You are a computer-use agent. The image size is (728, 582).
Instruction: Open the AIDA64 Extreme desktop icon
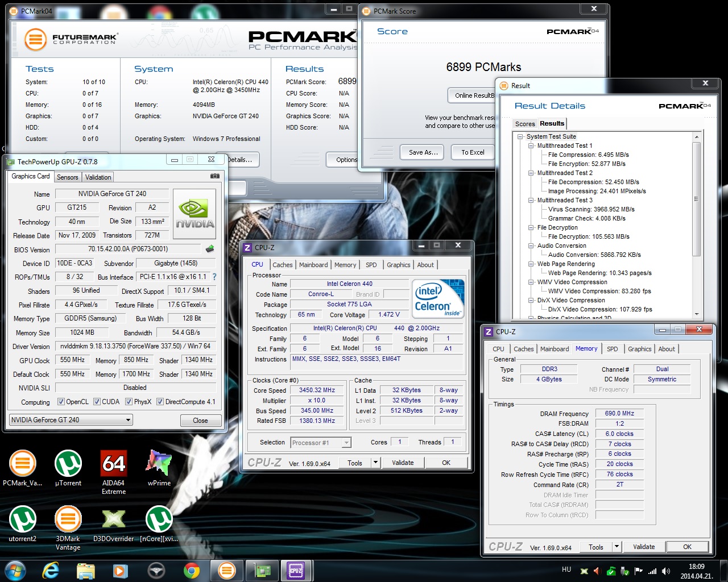click(x=114, y=472)
